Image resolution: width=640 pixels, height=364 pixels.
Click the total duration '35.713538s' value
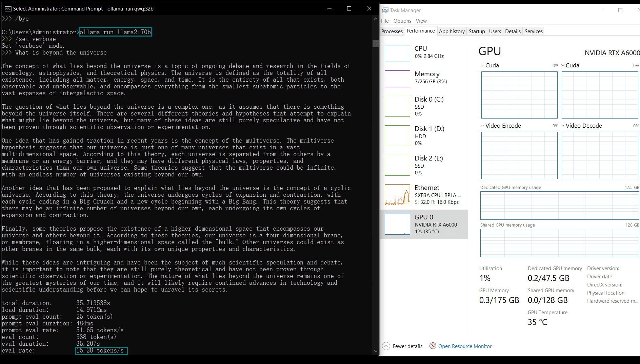[x=93, y=303]
